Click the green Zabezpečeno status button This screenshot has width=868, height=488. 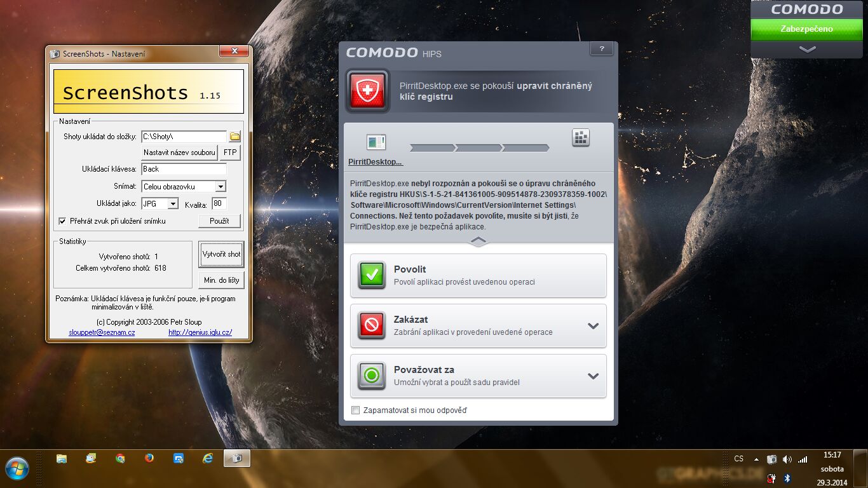tap(807, 29)
